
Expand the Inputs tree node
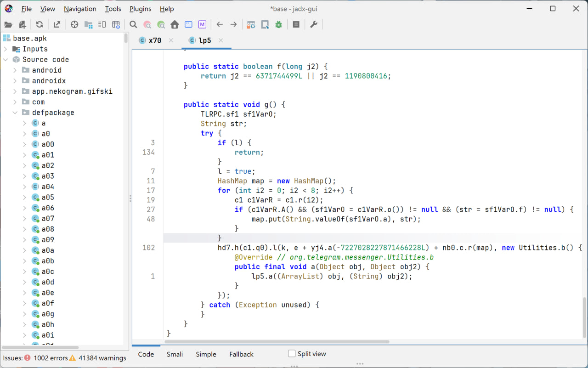6,49
